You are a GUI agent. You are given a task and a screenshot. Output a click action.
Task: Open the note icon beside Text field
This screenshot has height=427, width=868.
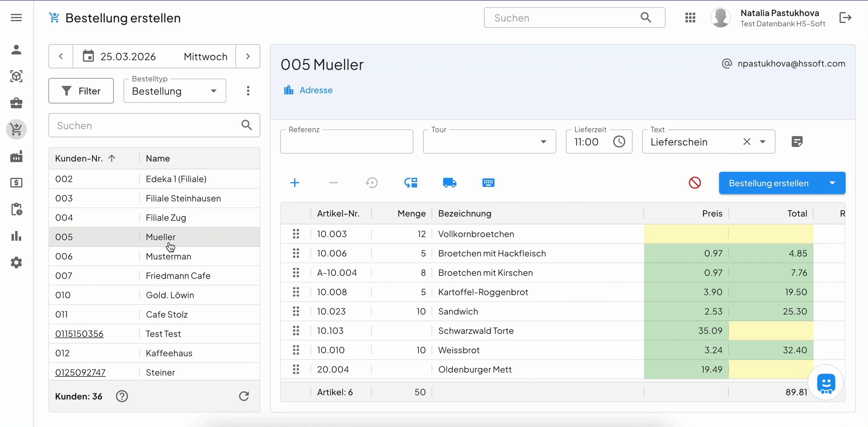pos(797,142)
